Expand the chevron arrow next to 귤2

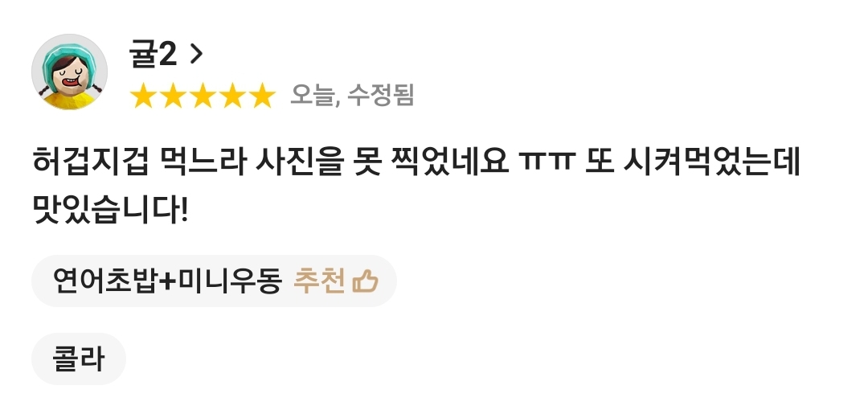coord(196,54)
